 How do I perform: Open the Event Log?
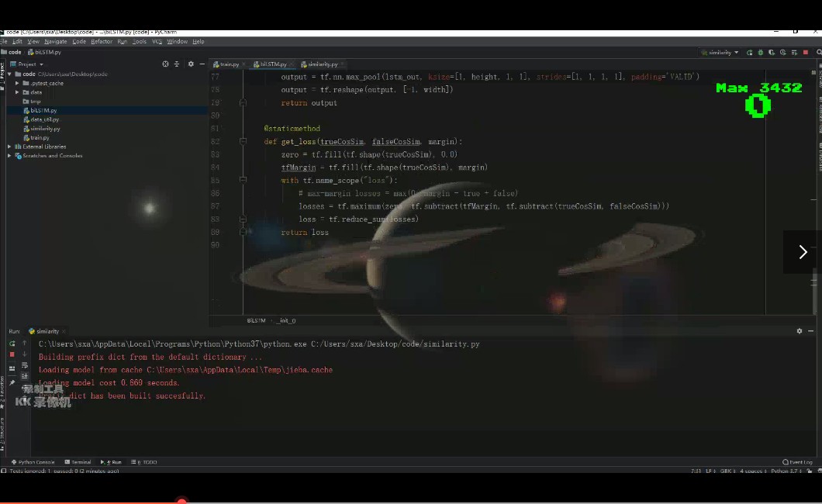point(797,462)
